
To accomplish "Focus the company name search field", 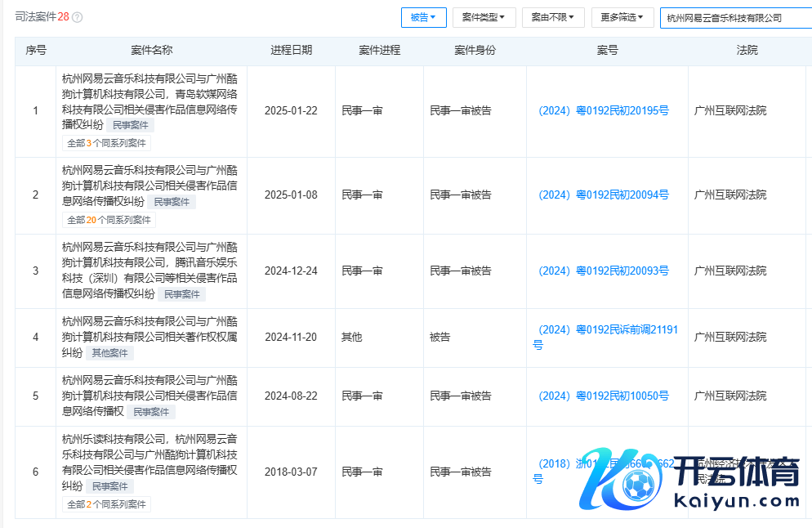I will pyautogui.click(x=735, y=17).
